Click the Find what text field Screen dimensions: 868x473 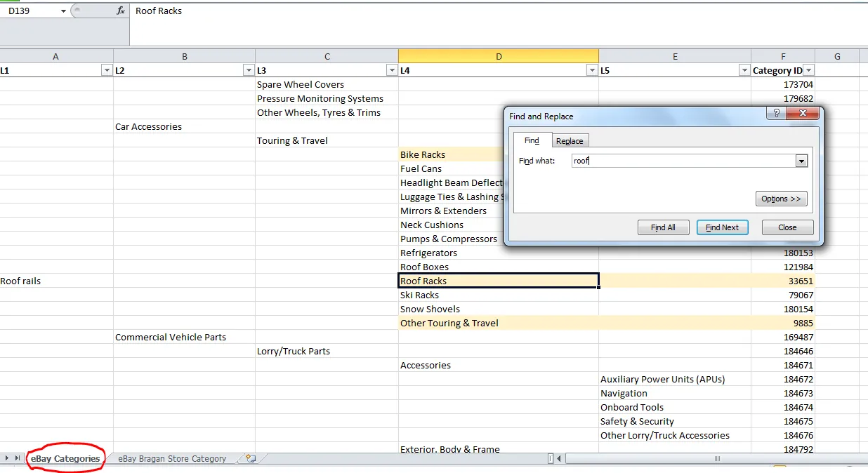683,161
